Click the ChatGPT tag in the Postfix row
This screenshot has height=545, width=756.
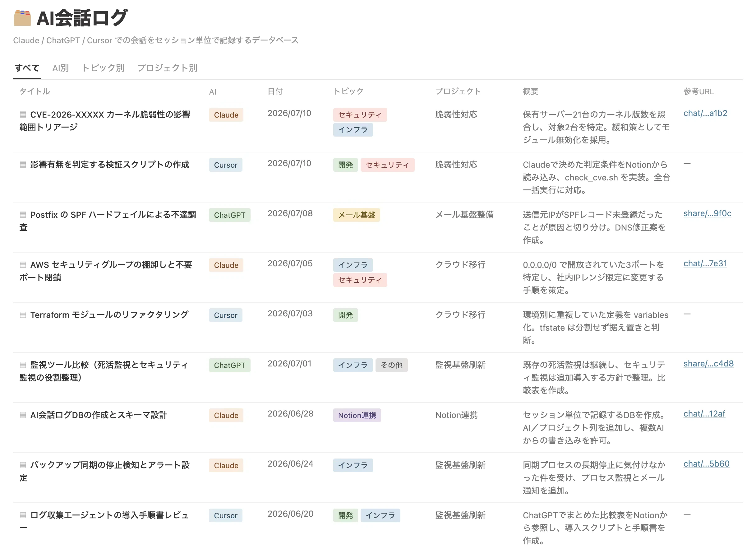230,215
